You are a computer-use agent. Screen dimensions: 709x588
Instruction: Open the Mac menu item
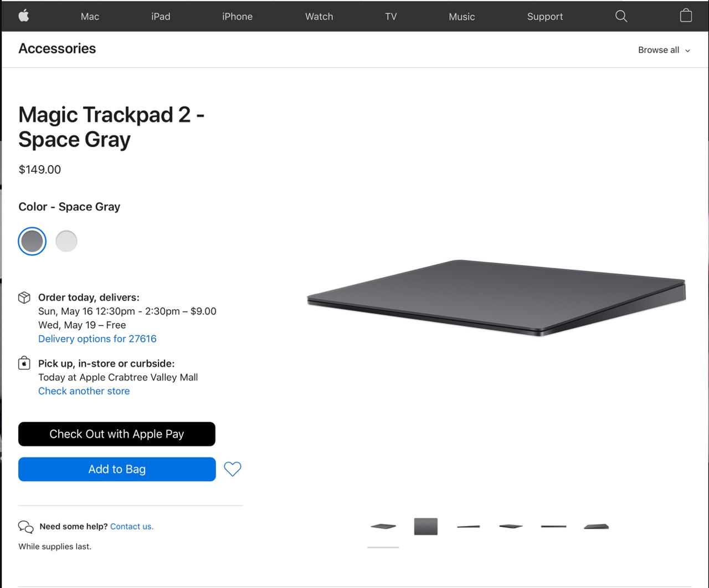(90, 17)
